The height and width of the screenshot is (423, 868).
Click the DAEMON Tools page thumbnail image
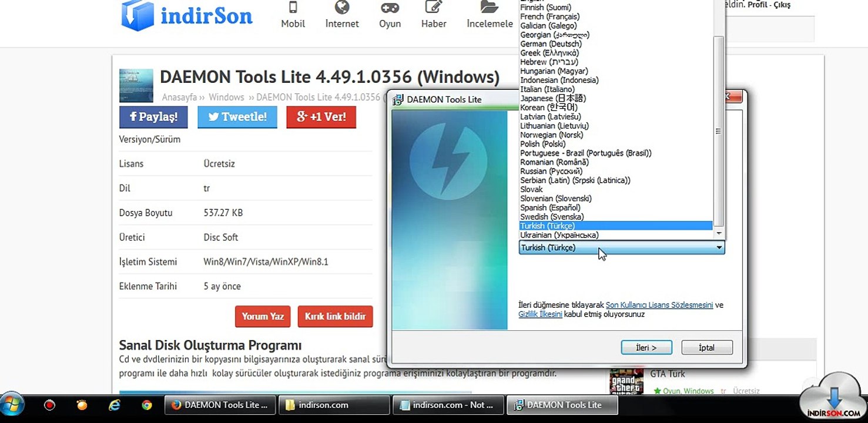(x=136, y=86)
